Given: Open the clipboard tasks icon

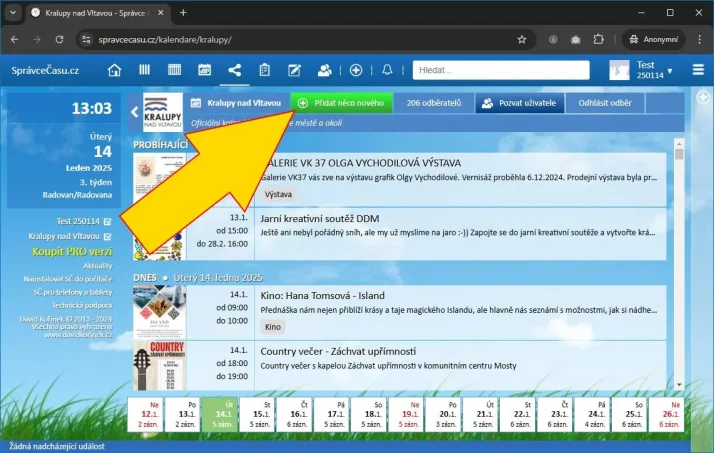Looking at the screenshot, I should tap(264, 70).
